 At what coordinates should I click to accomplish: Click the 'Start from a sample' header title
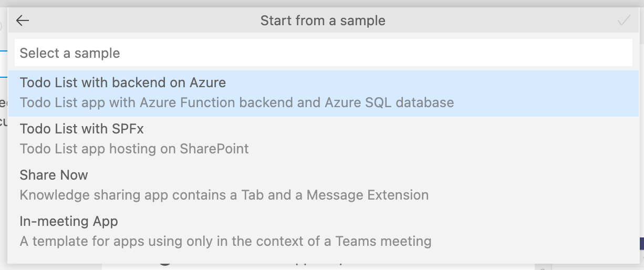[x=323, y=20]
